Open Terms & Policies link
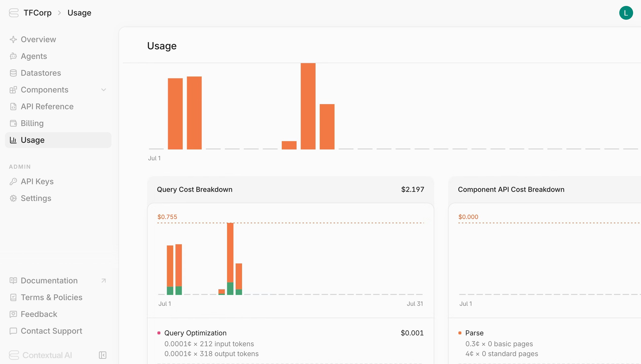 (x=52, y=297)
